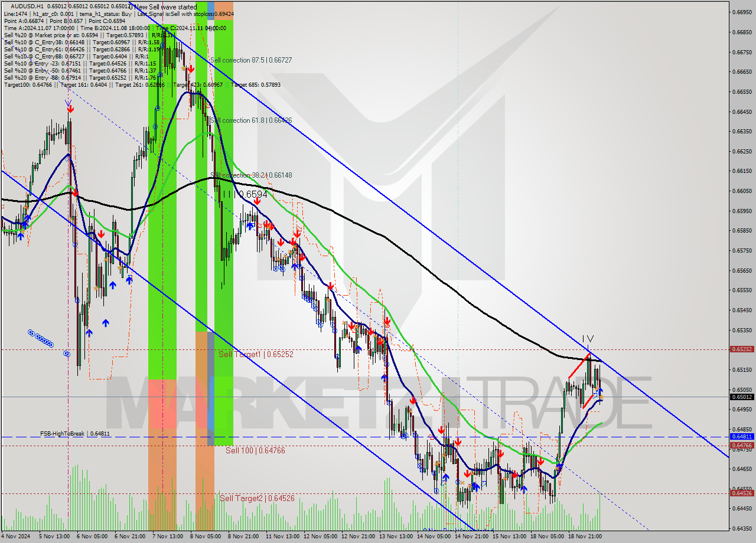The width and height of the screenshot is (756, 543).
Task: Select the 0.66750 price axis label
Action: coord(742,52)
